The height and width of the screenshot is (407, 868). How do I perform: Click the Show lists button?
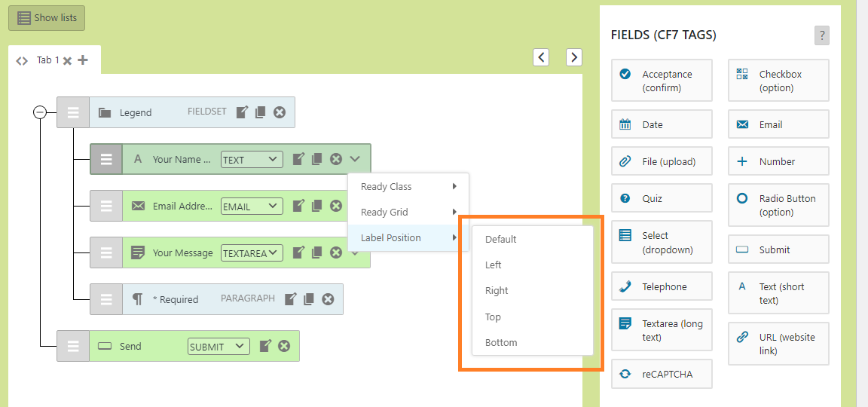point(47,18)
